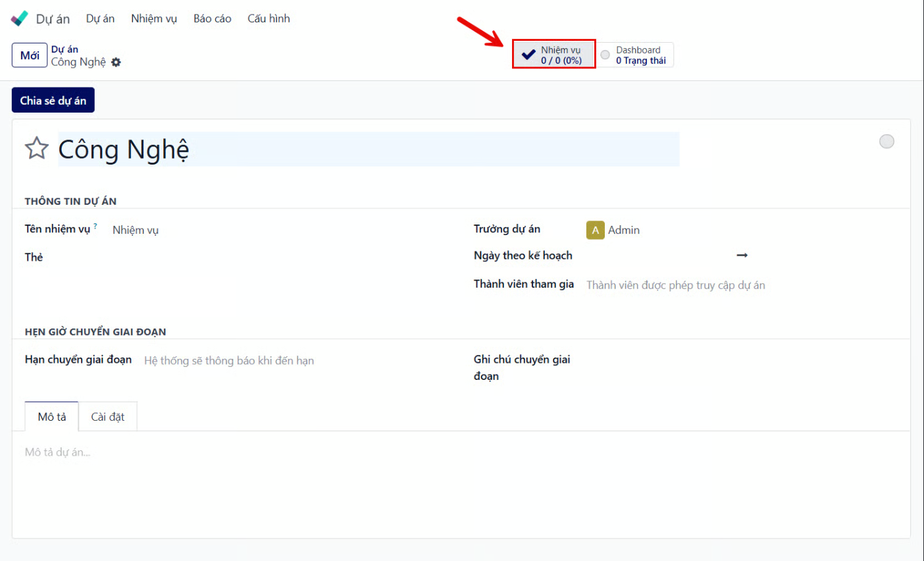
Task: Click the Admin avatar icon
Action: (595, 230)
